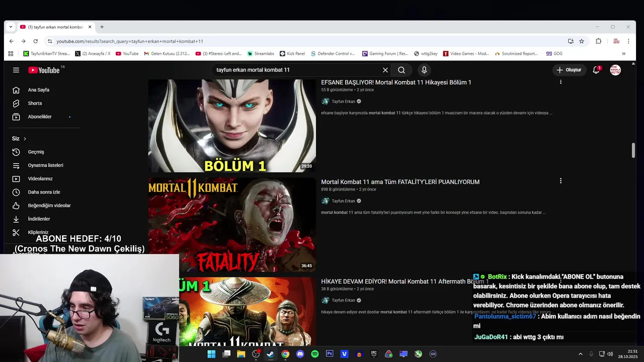The height and width of the screenshot is (362, 644).
Task: Open the Streamlabs bookmark
Action: (x=261, y=53)
